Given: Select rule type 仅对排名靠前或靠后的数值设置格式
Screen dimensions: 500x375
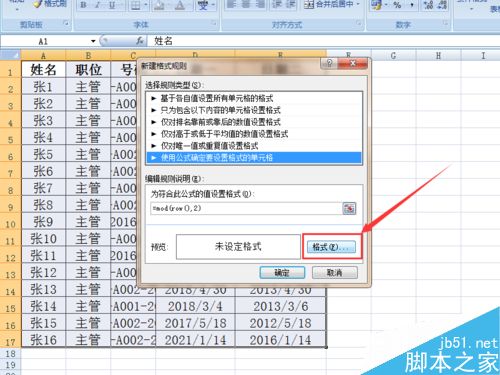Looking at the screenshot, I should 254,122.
